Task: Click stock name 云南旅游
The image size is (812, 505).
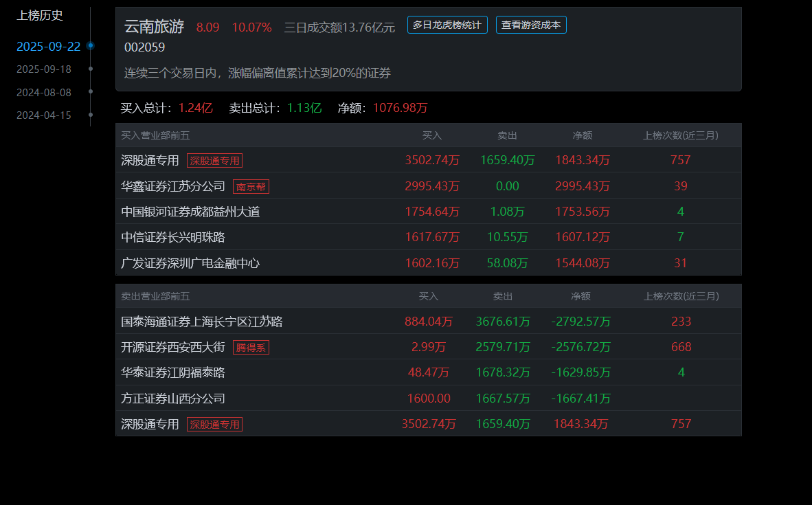Action: (155, 26)
